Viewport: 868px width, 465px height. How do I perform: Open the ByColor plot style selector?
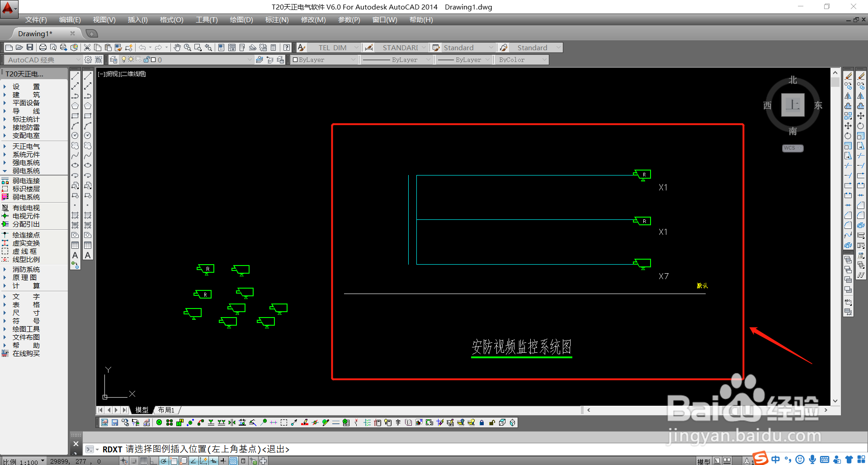click(x=522, y=60)
